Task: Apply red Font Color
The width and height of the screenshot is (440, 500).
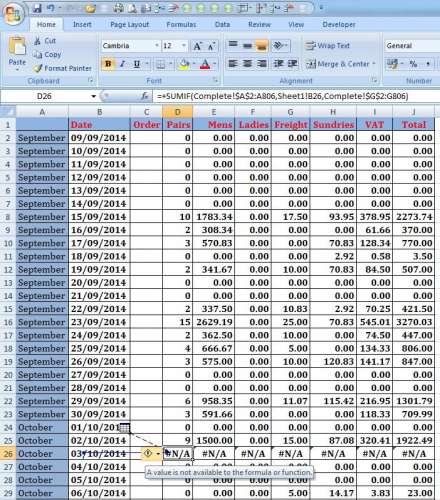Action: tap(205, 64)
